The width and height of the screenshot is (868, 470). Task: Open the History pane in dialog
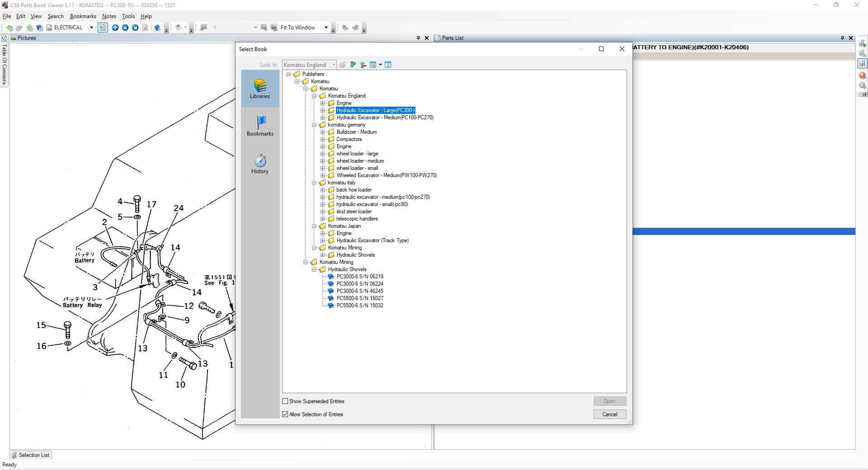click(260, 164)
